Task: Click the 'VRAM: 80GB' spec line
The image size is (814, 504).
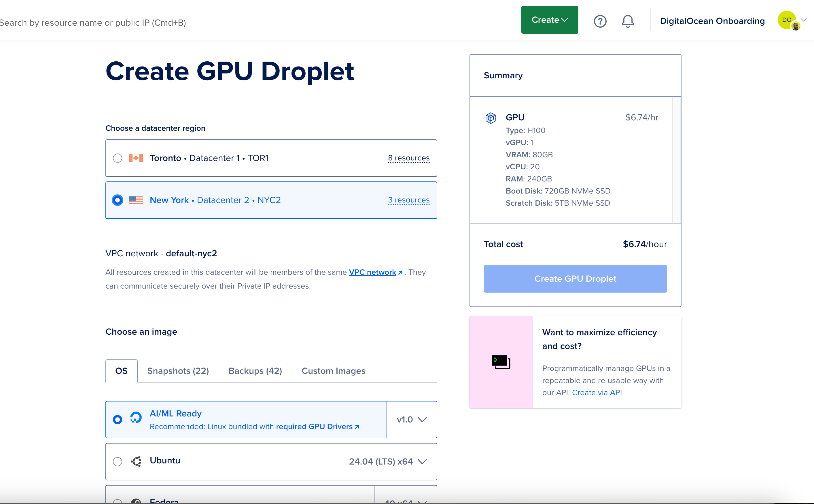Action: click(x=529, y=155)
